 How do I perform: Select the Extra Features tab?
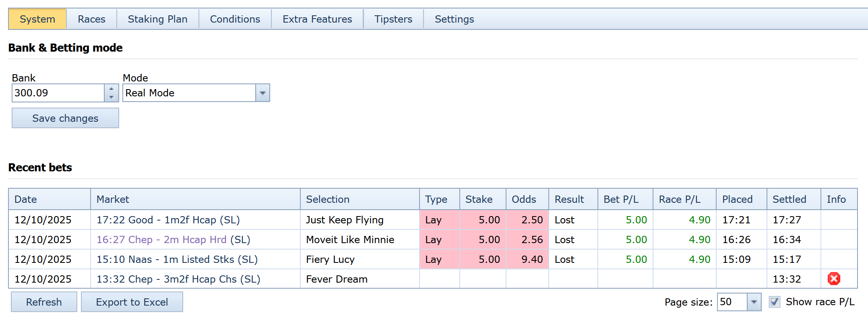coord(317,19)
